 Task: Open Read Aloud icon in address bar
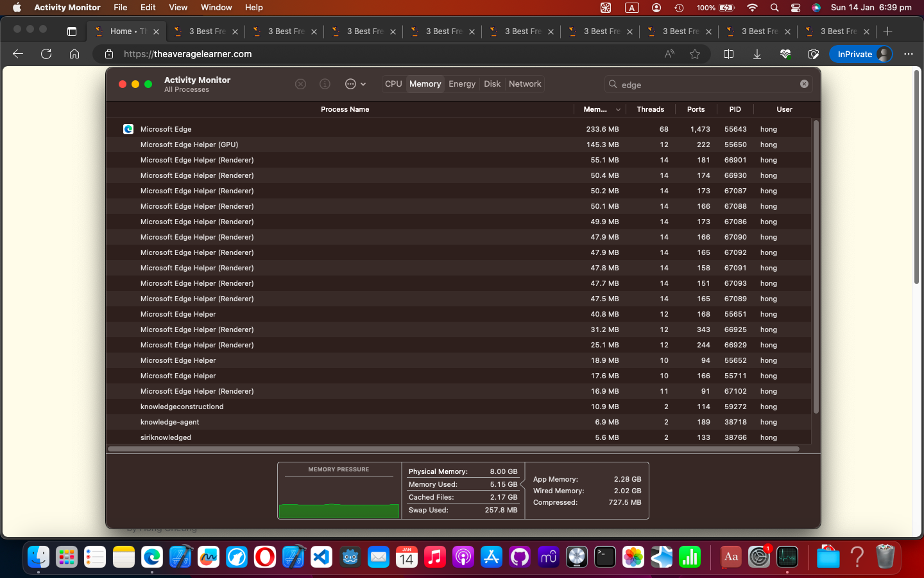click(x=669, y=54)
